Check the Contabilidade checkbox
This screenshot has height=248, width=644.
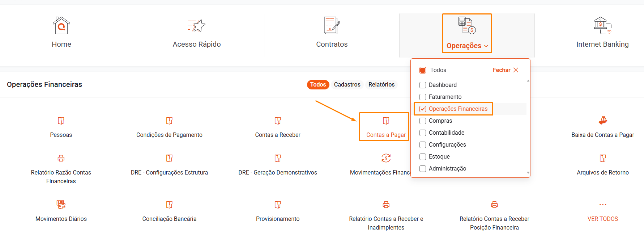point(423,133)
